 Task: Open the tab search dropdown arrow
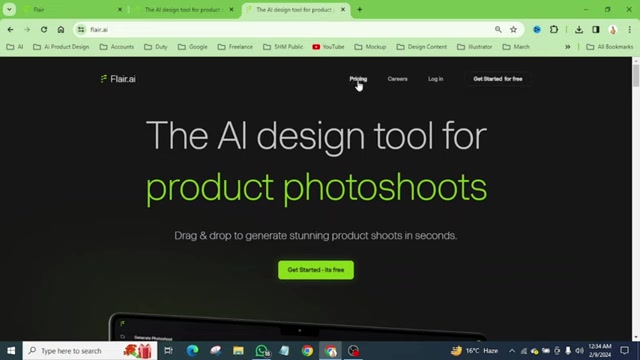[9, 9]
